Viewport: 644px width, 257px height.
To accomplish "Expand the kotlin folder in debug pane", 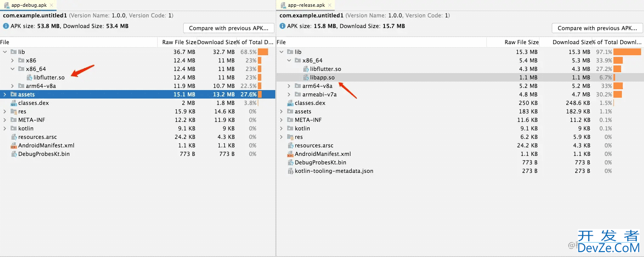I will 5,128.
